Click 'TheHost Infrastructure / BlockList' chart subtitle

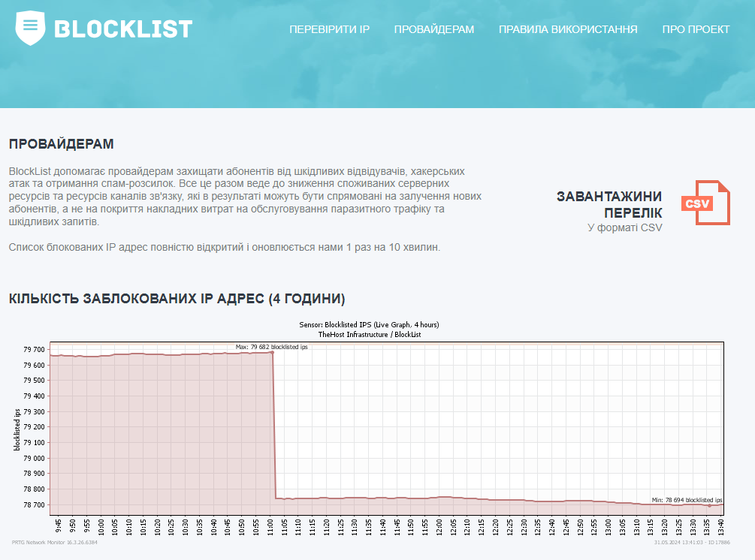click(370, 334)
